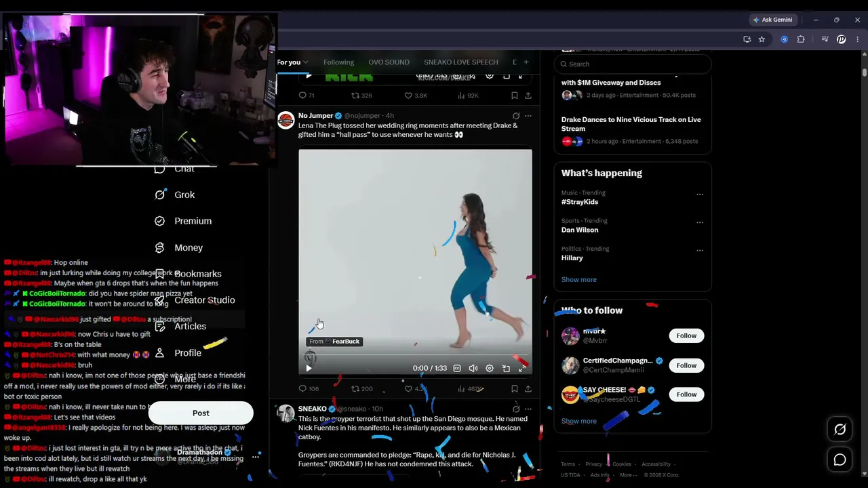
Task: Open more options for Hillary trend
Action: coord(700,250)
